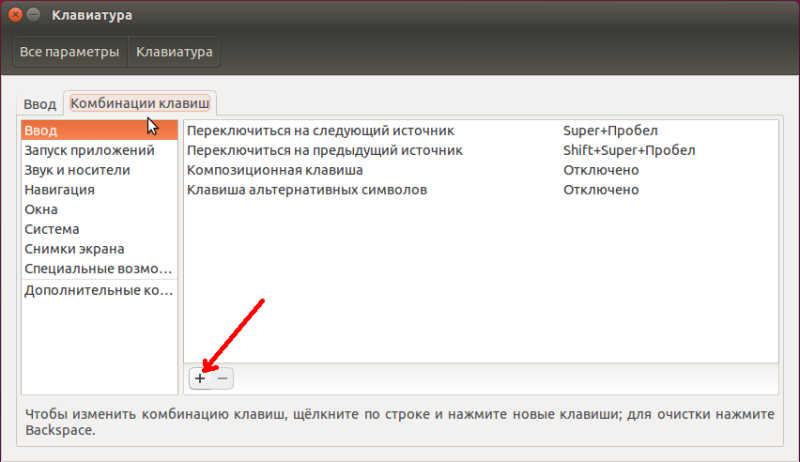This screenshot has height=462, width=800.
Task: Minimize the Клавиатура window
Action: pyautogui.click(x=34, y=15)
